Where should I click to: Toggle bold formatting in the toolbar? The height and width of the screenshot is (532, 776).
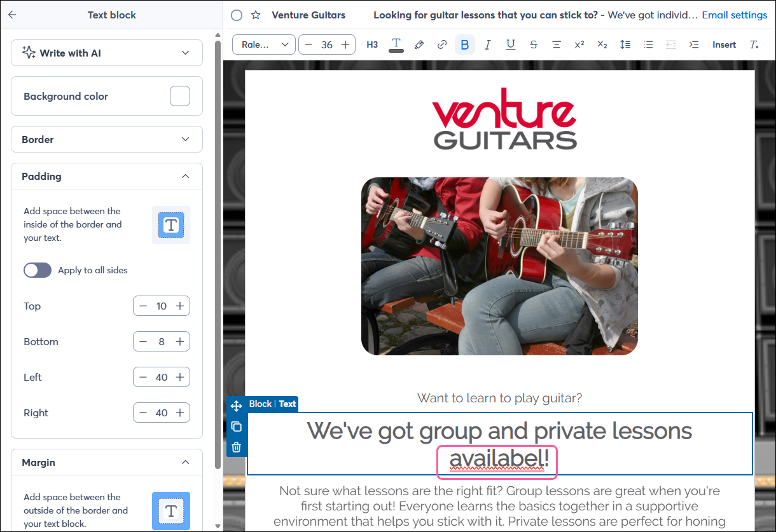coord(465,44)
